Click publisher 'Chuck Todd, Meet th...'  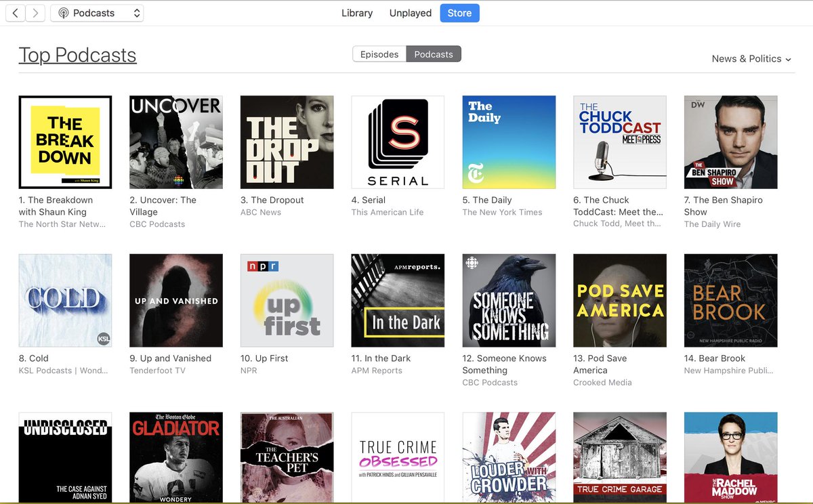pos(617,224)
